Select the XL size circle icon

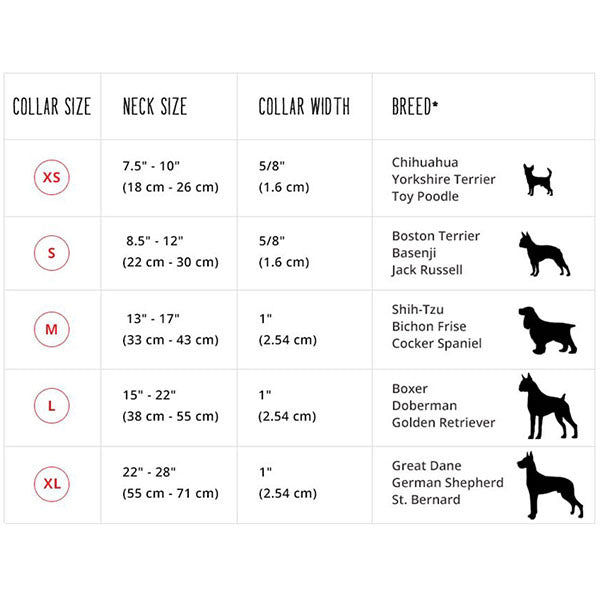(51, 484)
